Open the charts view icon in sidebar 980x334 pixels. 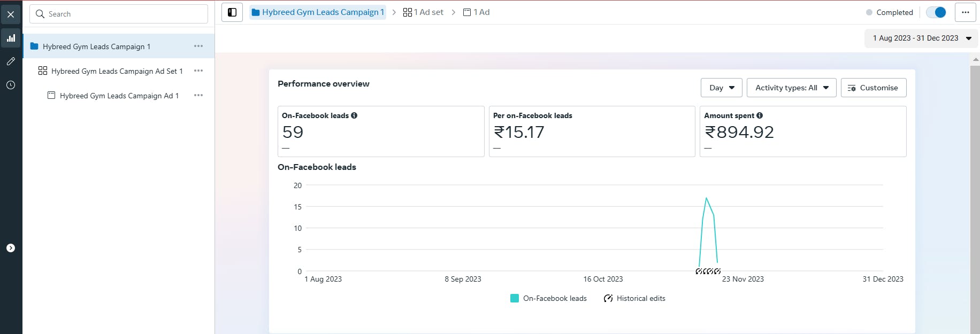[x=11, y=38]
